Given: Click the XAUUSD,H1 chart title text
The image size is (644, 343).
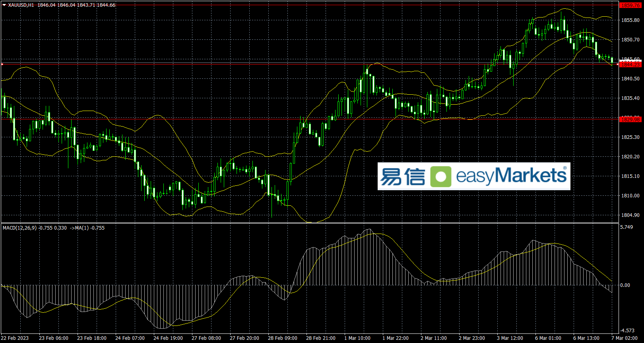Looking at the screenshot, I should 21,5.
